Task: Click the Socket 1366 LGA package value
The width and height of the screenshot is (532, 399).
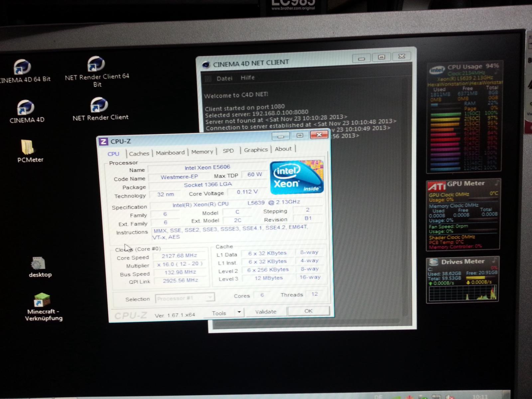Action: (x=208, y=185)
